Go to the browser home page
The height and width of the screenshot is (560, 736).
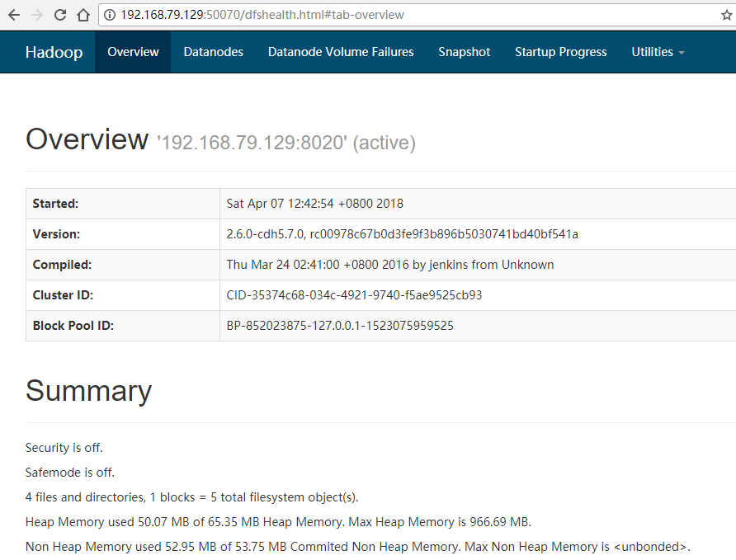[83, 15]
